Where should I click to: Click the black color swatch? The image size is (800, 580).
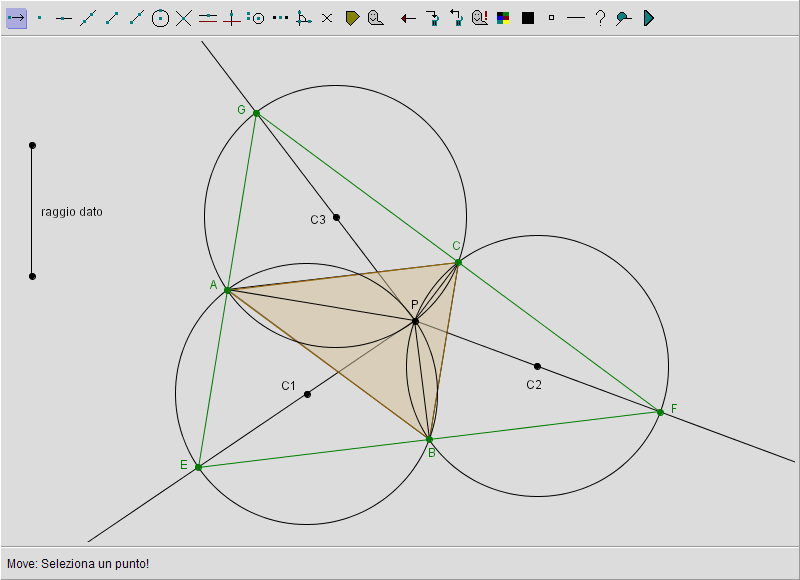528,18
